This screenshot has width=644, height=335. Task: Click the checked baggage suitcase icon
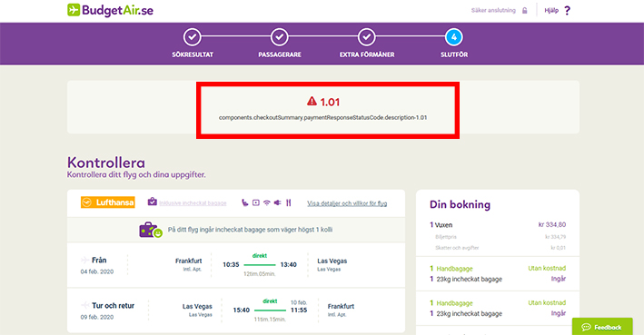pyautogui.click(x=153, y=202)
